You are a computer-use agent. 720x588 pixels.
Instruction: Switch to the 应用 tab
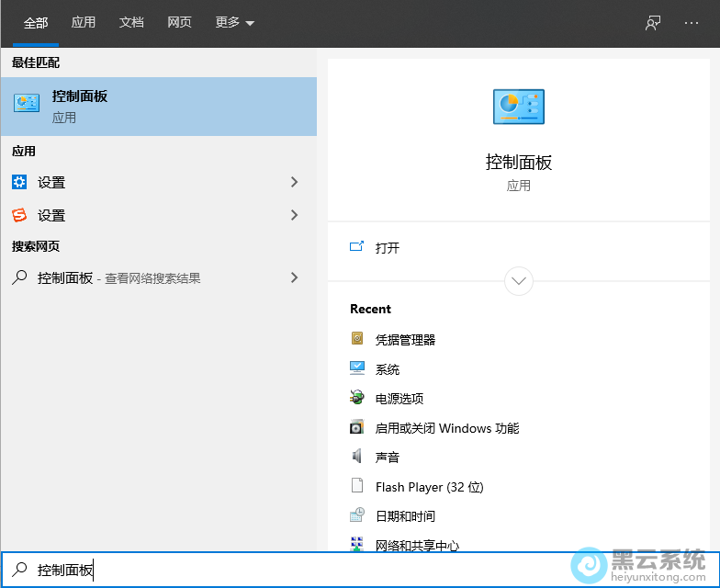point(84,23)
